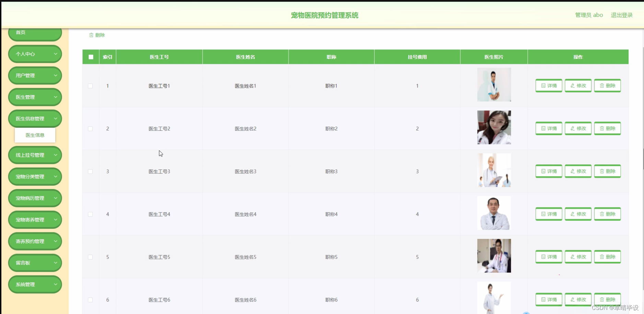Collapse the 医生信息管理 sidebar menu
644x314 pixels.
[35, 118]
